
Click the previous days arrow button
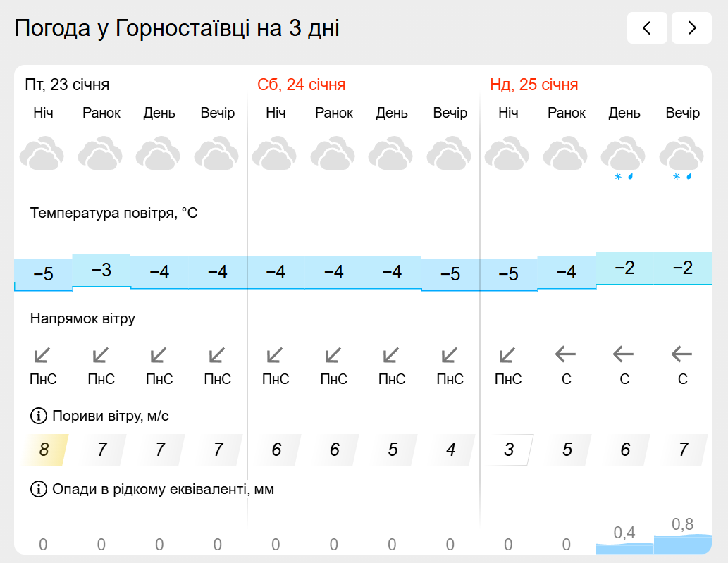pos(646,28)
